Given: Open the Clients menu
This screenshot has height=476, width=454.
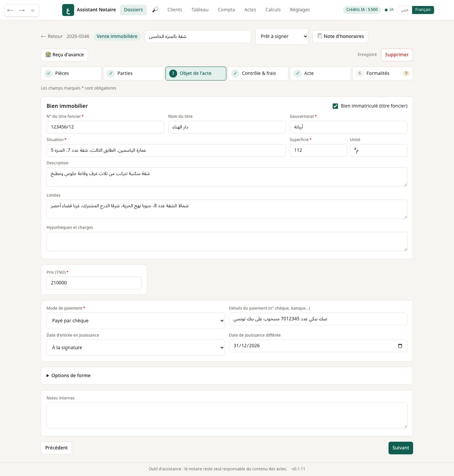Looking at the screenshot, I should pos(175,10).
